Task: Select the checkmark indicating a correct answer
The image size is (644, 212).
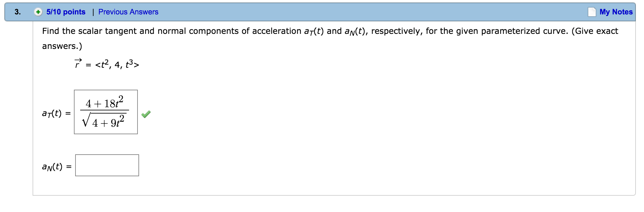Action: tap(146, 115)
